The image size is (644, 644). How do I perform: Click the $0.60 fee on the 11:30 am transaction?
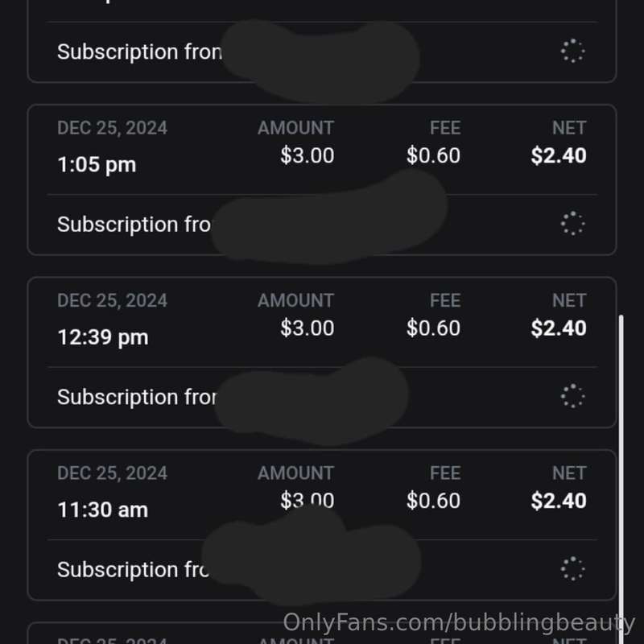tap(433, 501)
